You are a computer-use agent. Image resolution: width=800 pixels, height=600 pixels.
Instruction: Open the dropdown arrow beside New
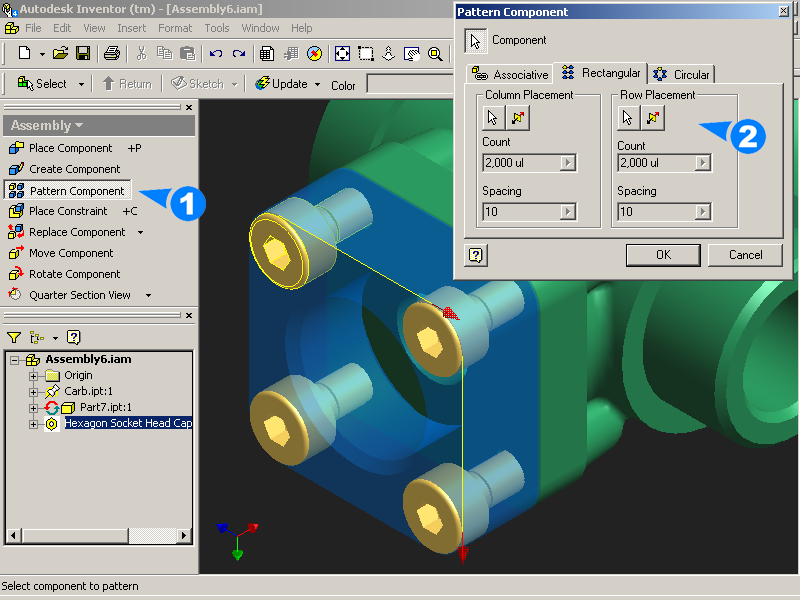click(42, 54)
